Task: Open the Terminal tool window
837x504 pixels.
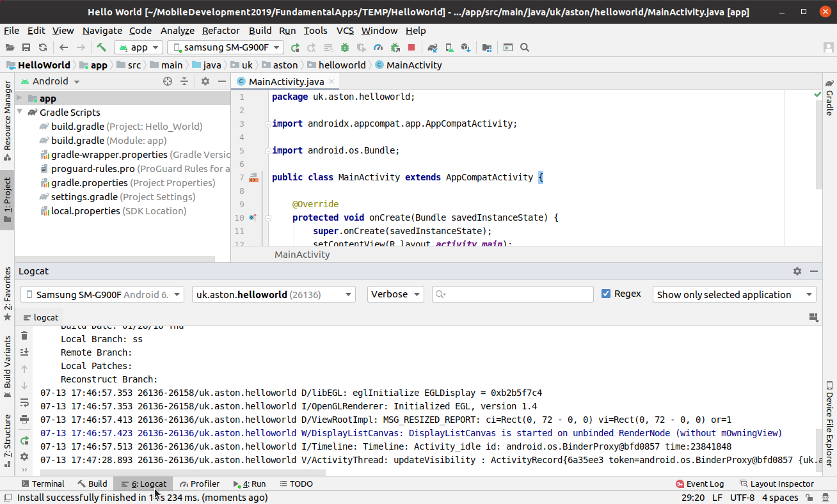Action: coord(43,484)
